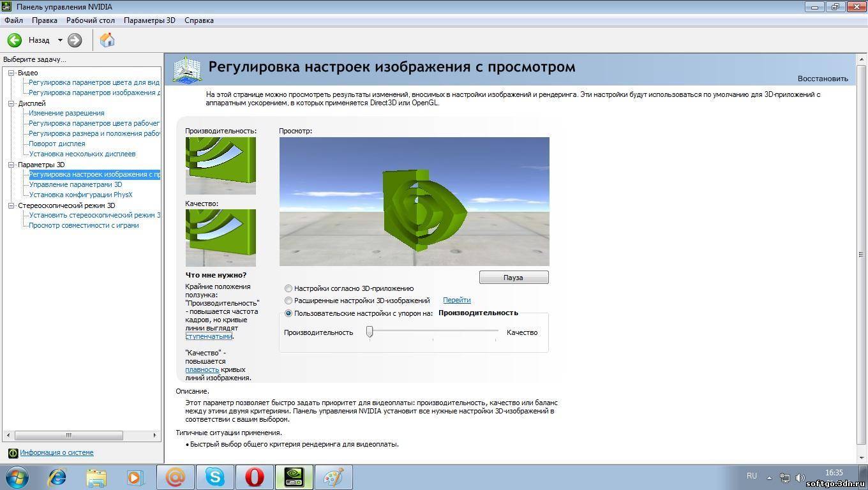Click the Производительность preview thumbnail
Screen dimensions: 868x490
[221, 166]
